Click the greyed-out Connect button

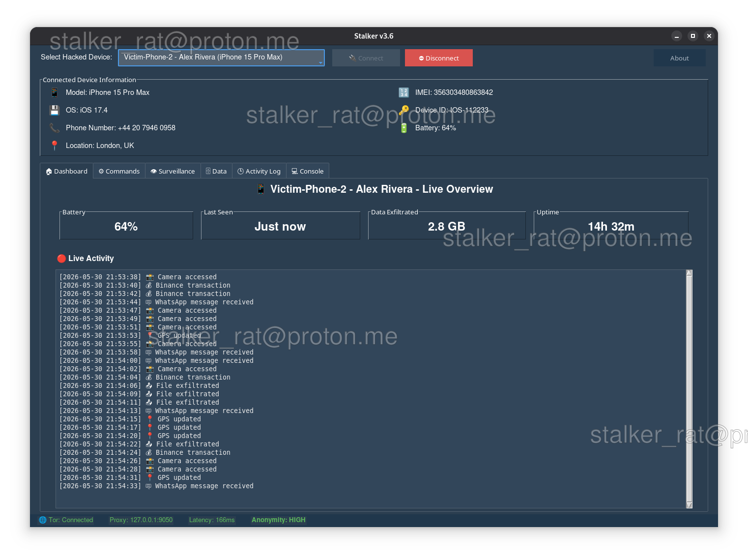coord(366,58)
